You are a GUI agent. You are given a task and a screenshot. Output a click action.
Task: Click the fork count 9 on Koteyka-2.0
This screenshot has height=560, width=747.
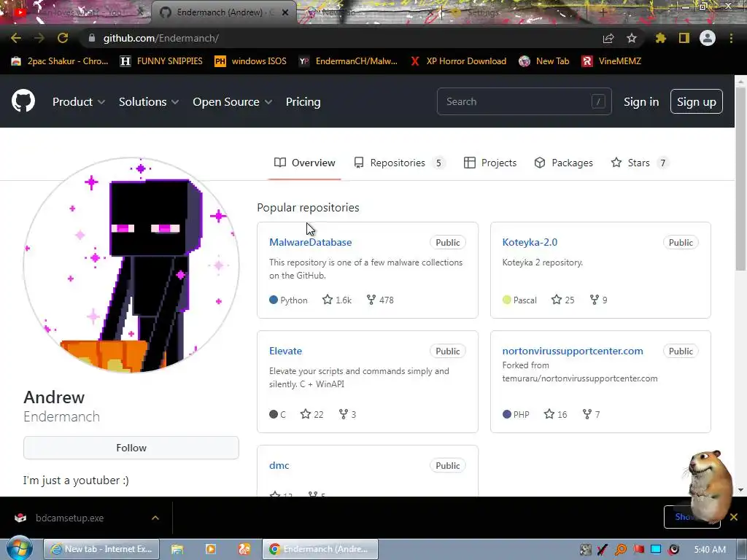[605, 300]
